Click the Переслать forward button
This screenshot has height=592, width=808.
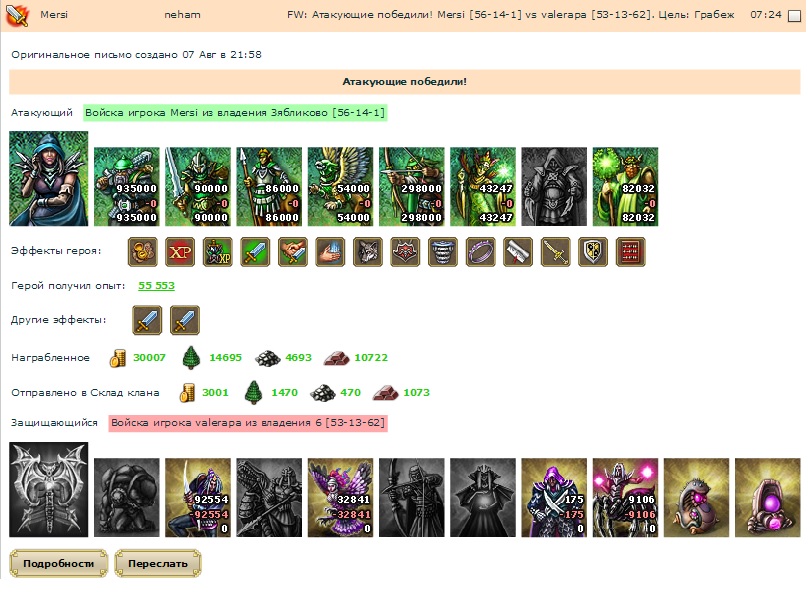point(158,563)
